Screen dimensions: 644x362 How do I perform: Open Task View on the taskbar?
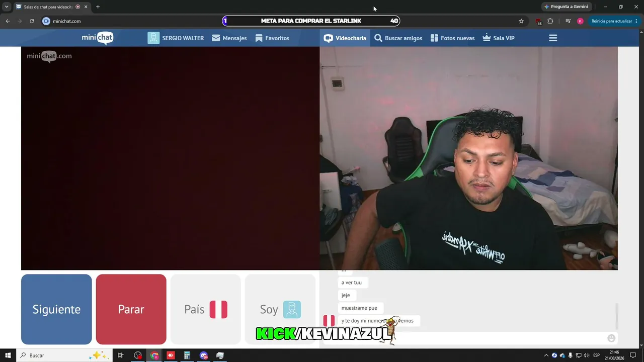coord(121,355)
